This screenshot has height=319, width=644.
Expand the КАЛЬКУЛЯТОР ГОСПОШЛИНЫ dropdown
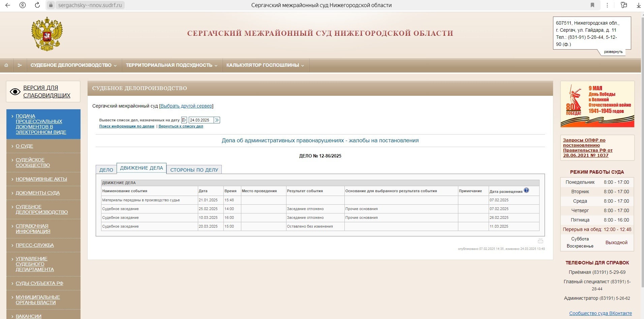265,65
